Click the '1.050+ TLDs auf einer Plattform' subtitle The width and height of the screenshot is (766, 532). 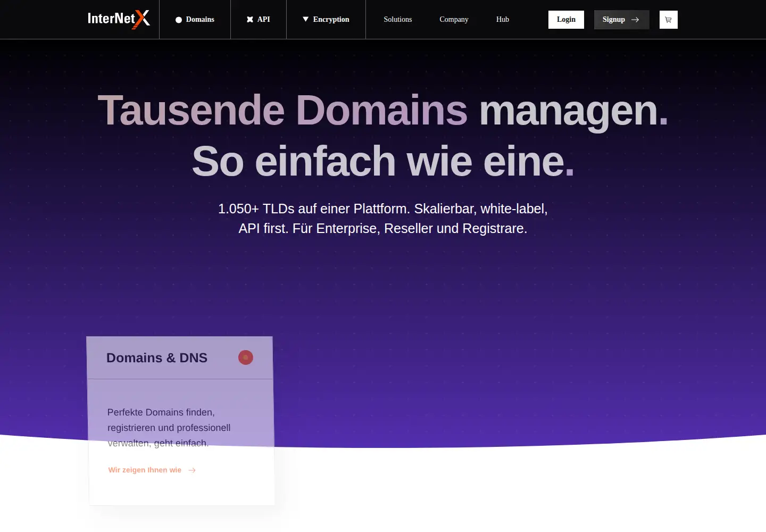[x=383, y=218]
